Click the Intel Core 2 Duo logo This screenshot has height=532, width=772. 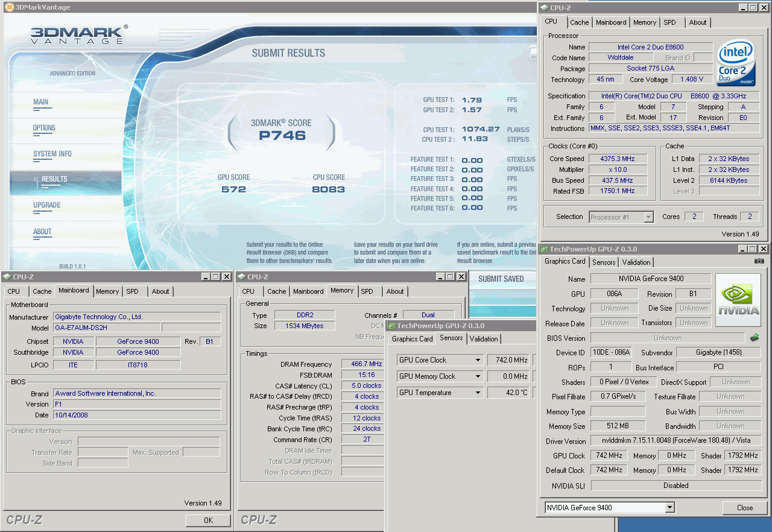(736, 62)
